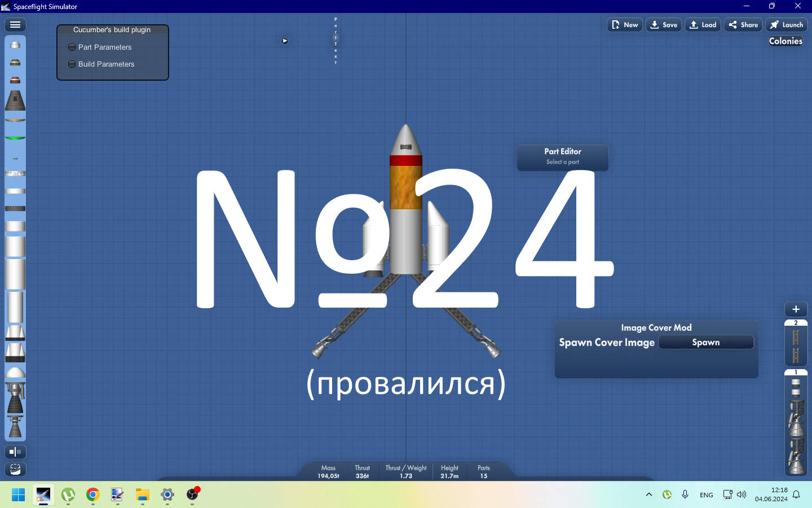Open Google Chrome from the taskbar
The width and height of the screenshot is (812, 508).
pyautogui.click(x=93, y=495)
